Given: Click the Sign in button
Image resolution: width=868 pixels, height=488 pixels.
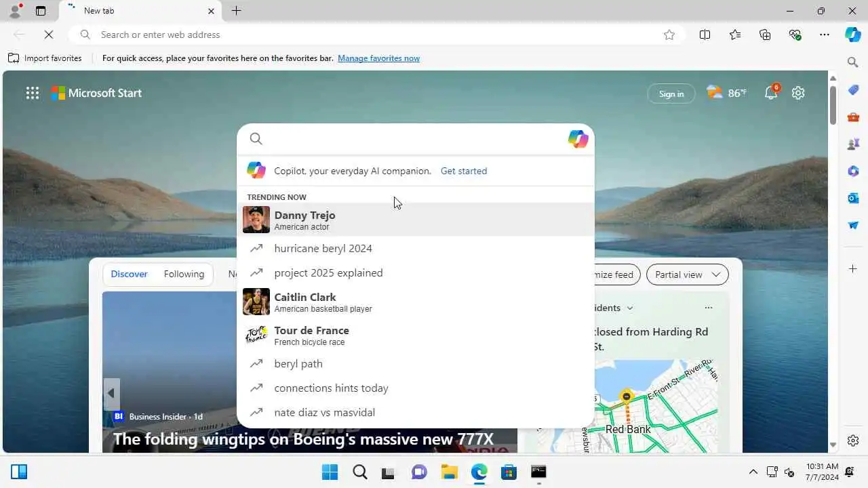Looking at the screenshot, I should 671,94.
